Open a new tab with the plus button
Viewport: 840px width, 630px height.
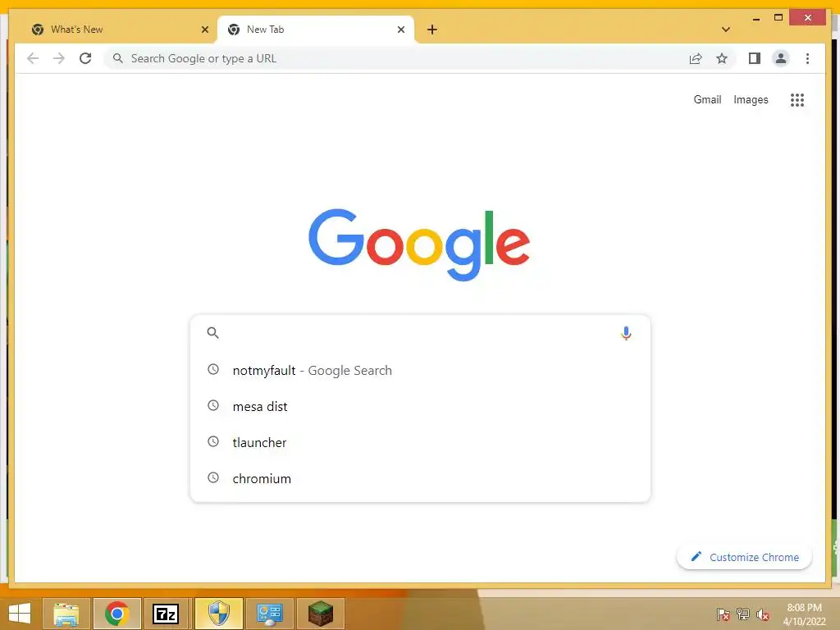pyautogui.click(x=432, y=30)
